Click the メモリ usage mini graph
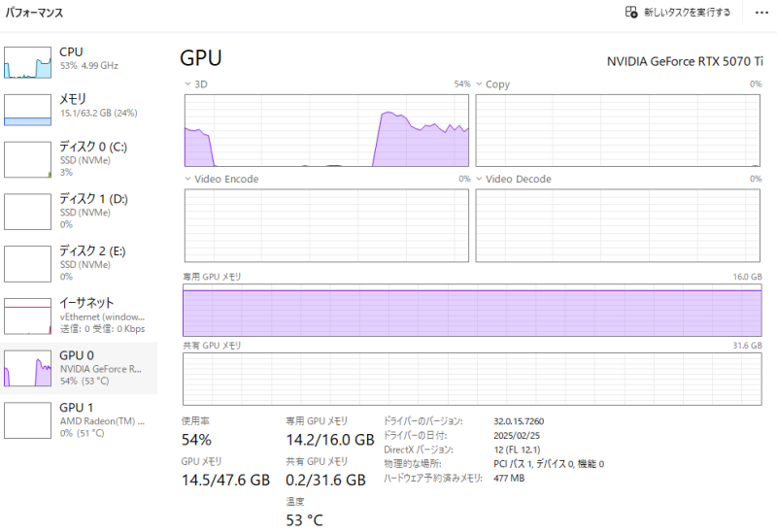Image resolution: width=777 pixels, height=532 pixels. (x=27, y=109)
